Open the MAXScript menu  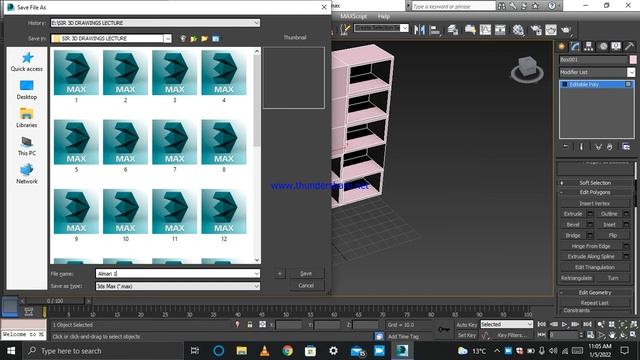[x=353, y=16]
